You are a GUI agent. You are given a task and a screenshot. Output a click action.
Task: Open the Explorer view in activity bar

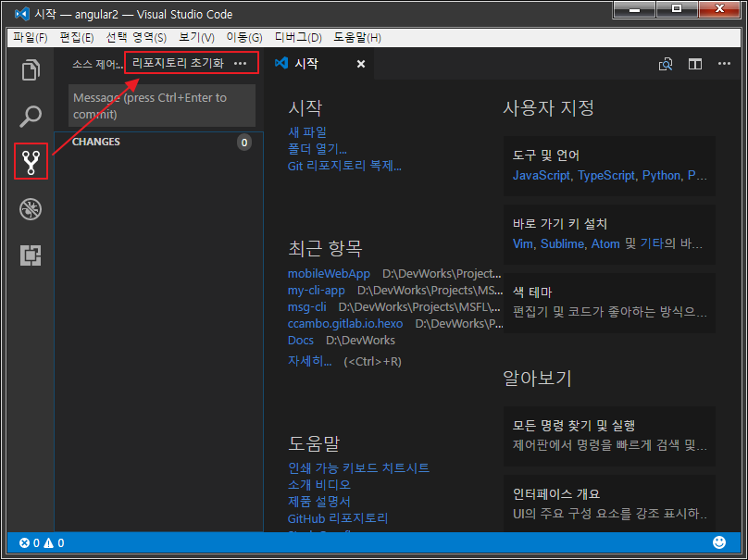click(31, 70)
